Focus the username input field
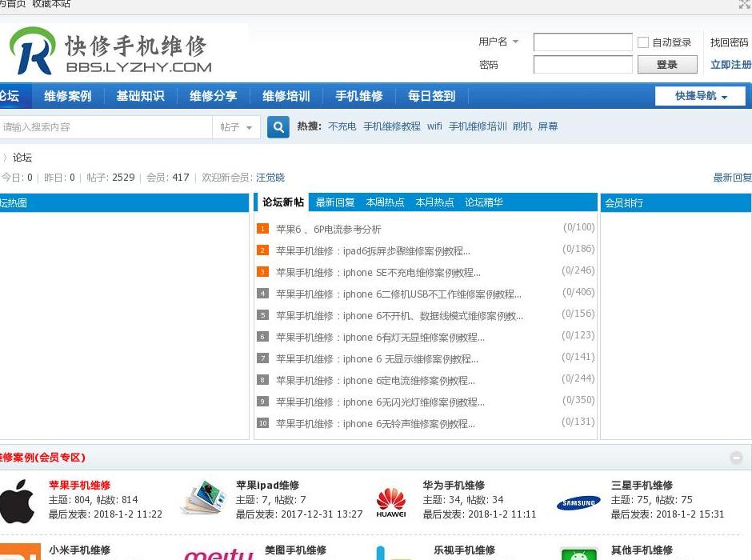 tap(582, 42)
